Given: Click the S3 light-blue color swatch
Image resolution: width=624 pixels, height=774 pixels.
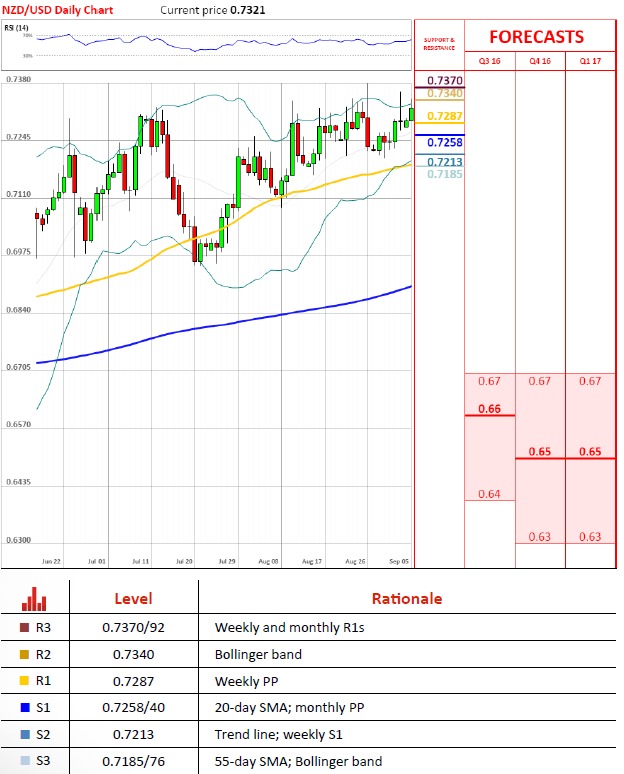Looking at the screenshot, I should pos(24,761).
